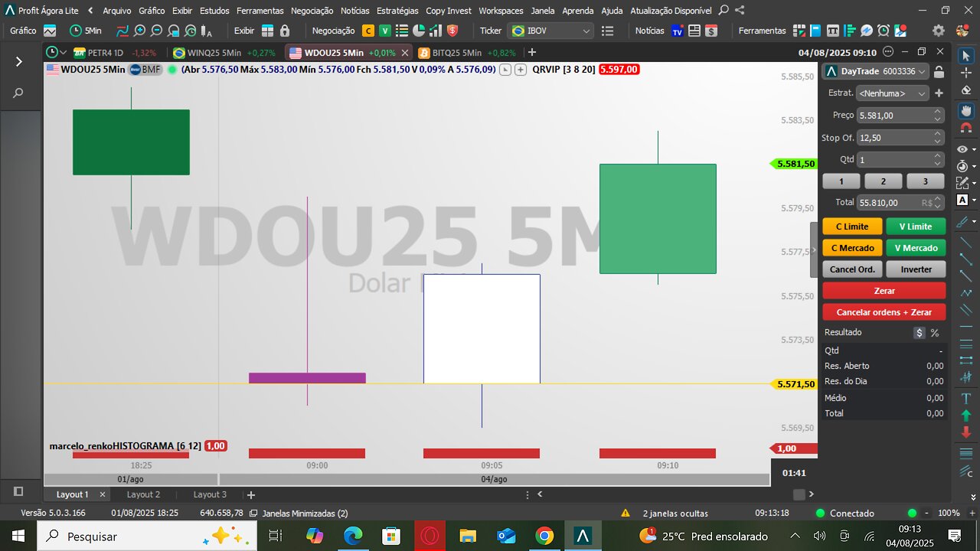The width and height of the screenshot is (980, 551).
Task: Click the zoom in magnifier icon
Action: point(139,31)
